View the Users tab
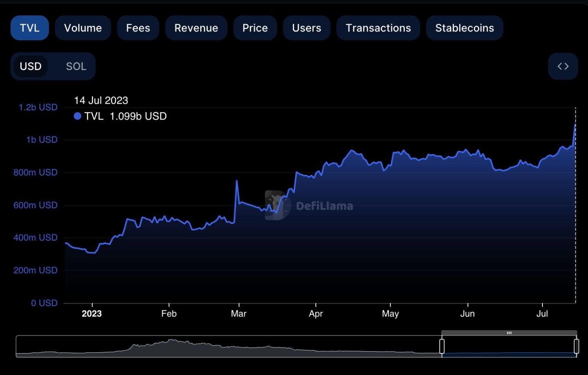The height and width of the screenshot is (375, 588). [306, 28]
